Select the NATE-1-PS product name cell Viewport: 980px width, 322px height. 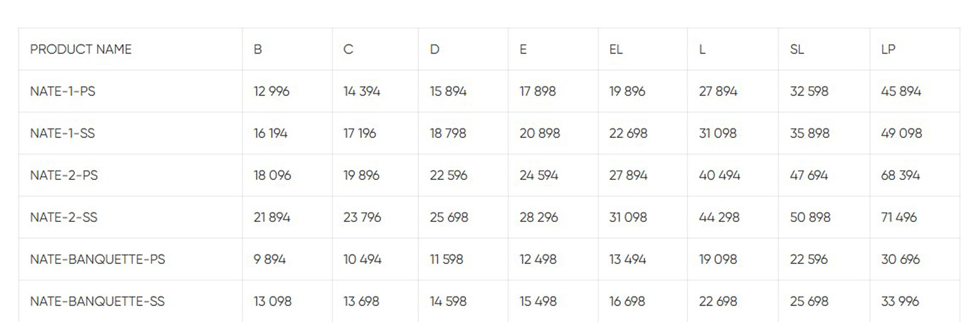click(62, 92)
